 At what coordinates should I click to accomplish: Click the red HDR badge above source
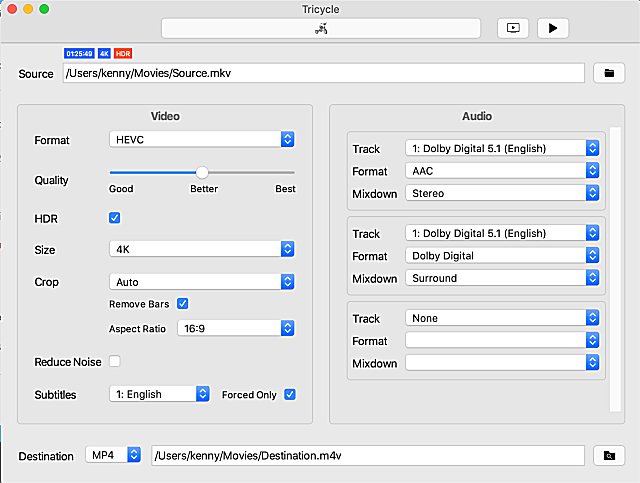(122, 52)
